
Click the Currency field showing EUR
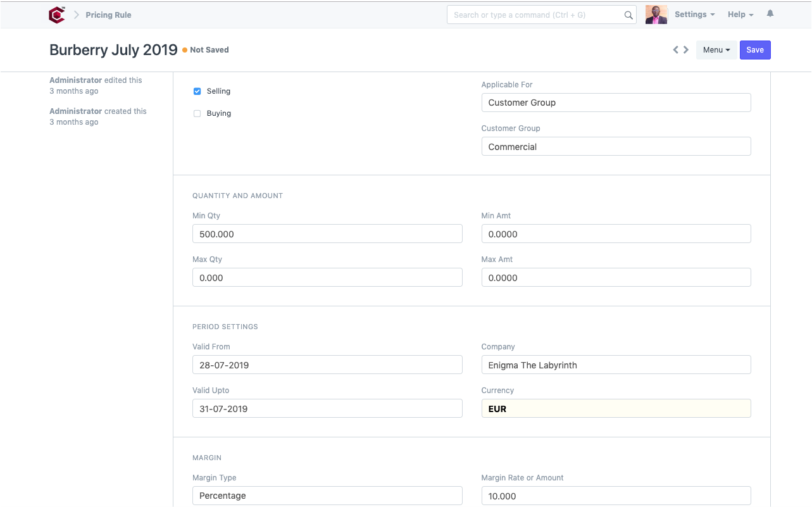click(x=616, y=409)
